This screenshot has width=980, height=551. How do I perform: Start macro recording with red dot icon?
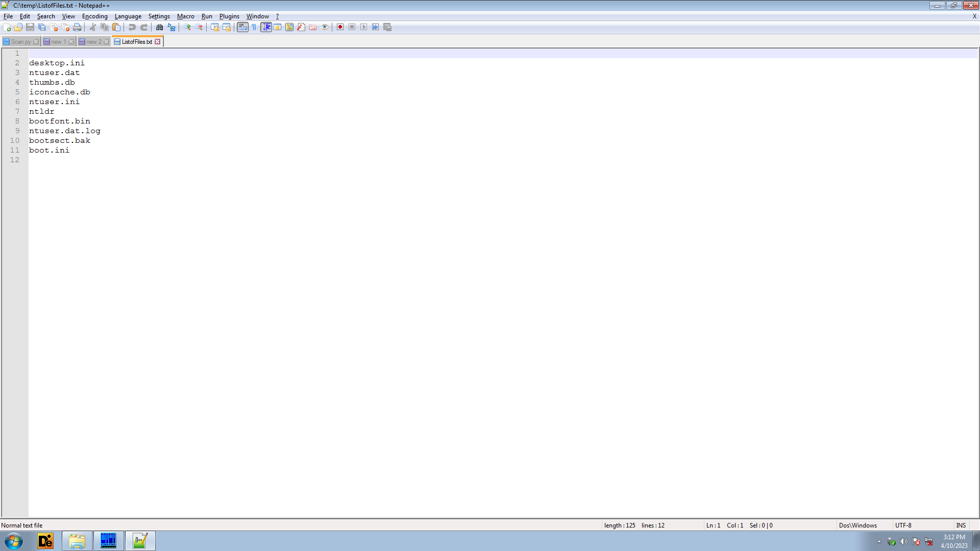tap(340, 27)
